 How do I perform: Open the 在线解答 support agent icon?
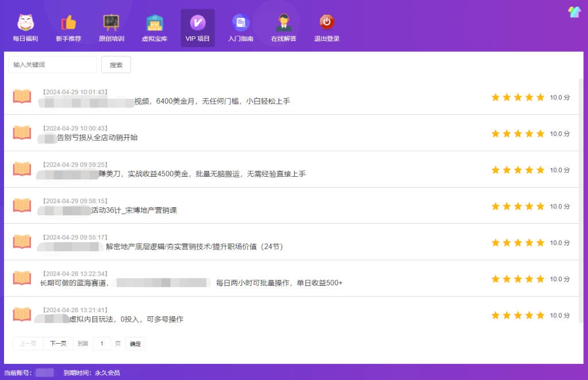pyautogui.click(x=284, y=23)
